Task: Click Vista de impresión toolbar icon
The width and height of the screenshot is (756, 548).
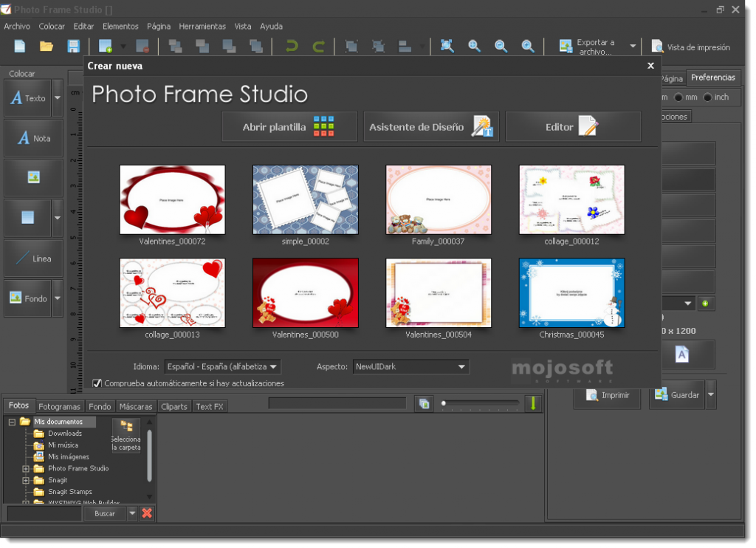Action: click(657, 47)
